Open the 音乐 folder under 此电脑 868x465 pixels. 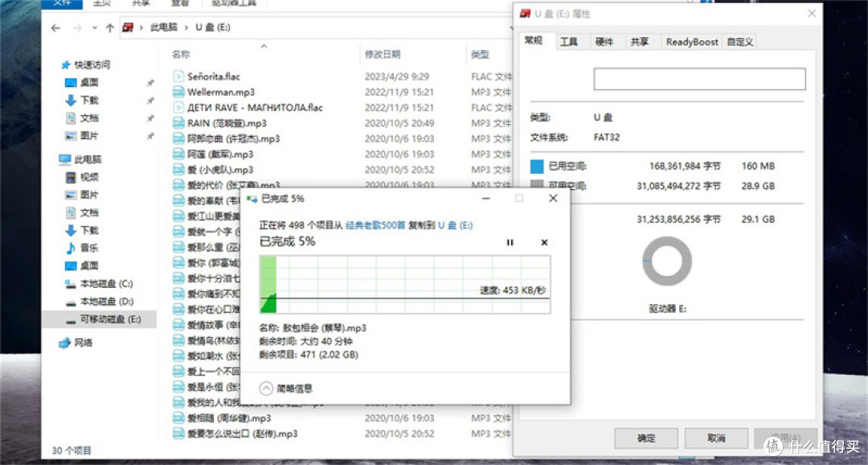point(89,248)
